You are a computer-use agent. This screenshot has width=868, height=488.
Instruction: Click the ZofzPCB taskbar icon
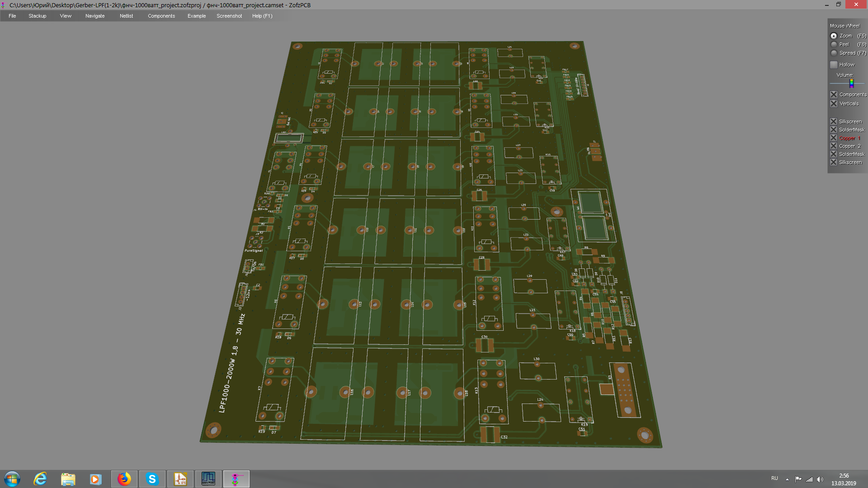coord(236,479)
